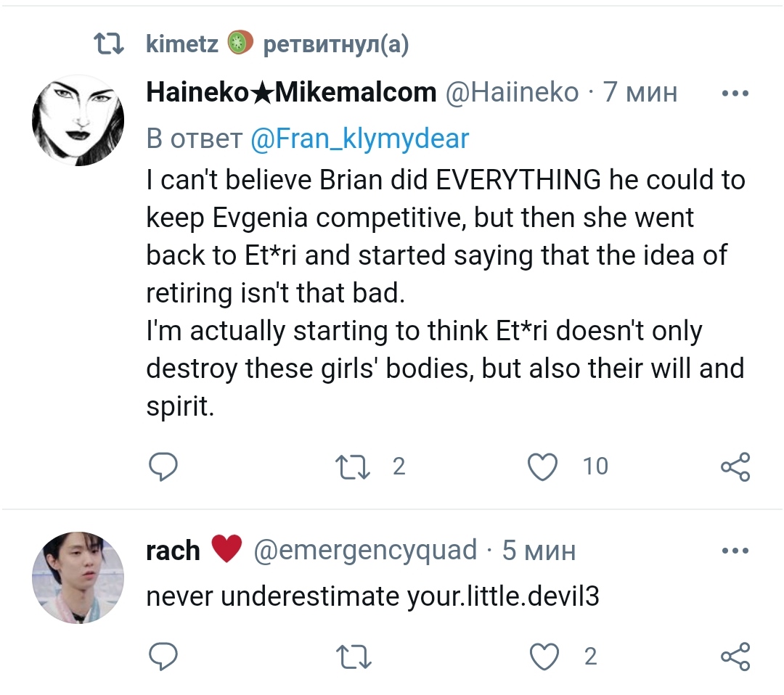Reply to Haineko's tweet via comment icon
784x695 pixels.
(x=163, y=466)
